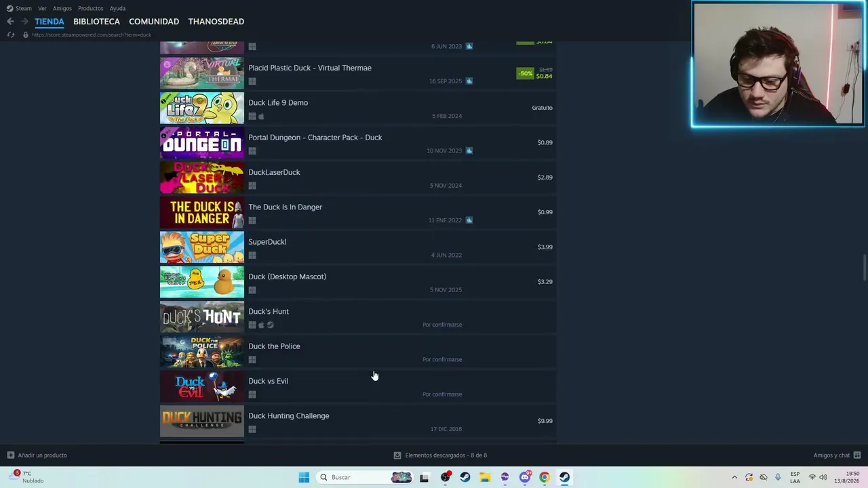868x488 pixels.
Task: Click the blue icon beside '10 NOV 2023'
Action: click(x=469, y=150)
